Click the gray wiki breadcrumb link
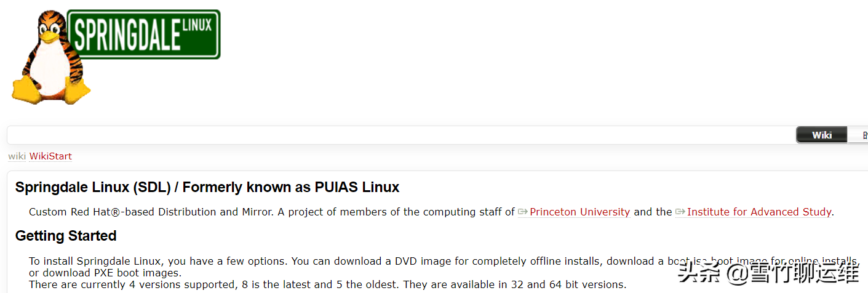The height and width of the screenshot is (293, 868). (x=17, y=156)
